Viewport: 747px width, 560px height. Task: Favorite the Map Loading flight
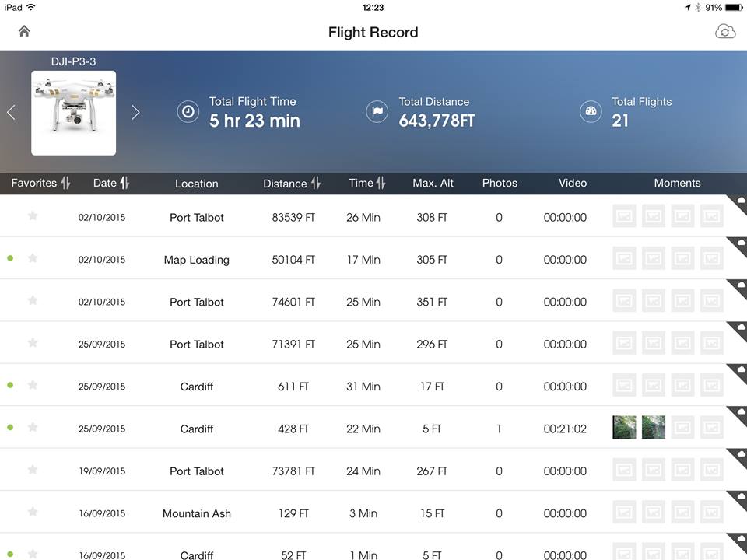tap(33, 258)
